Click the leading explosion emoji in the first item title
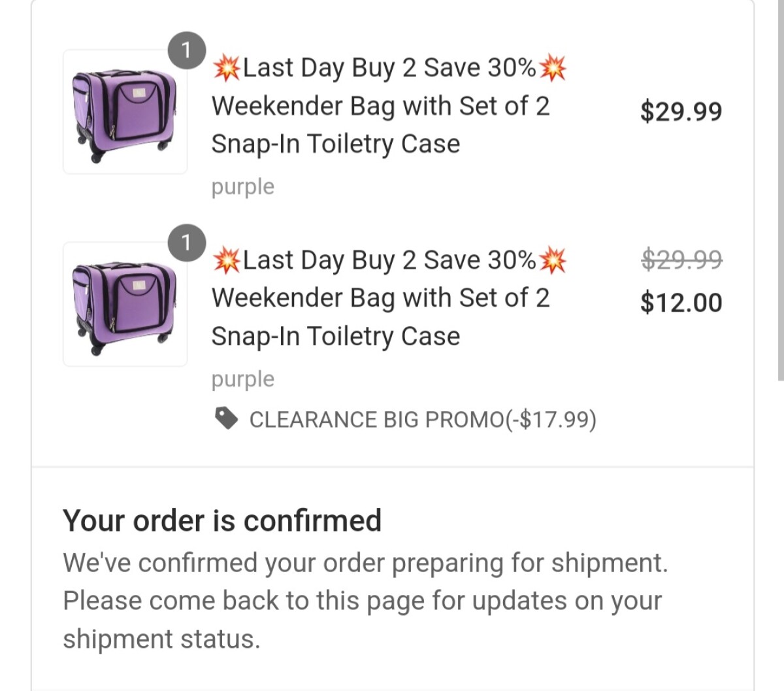Screen dimensions: 784x691 coord(226,67)
